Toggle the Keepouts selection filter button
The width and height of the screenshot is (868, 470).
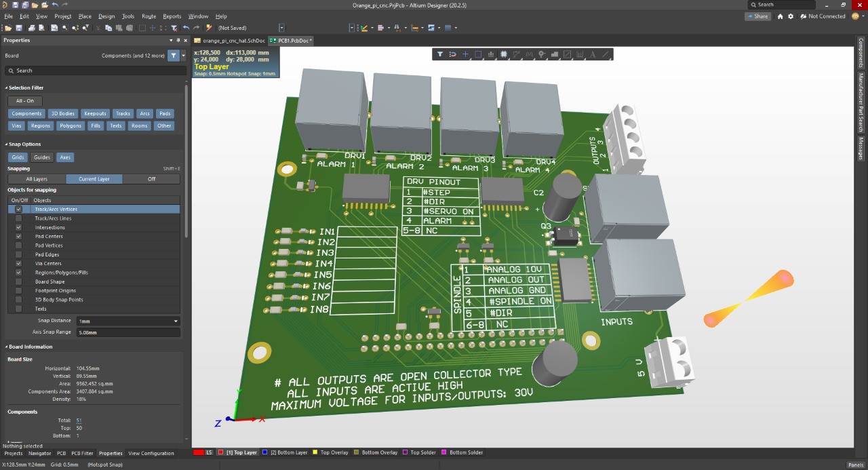[95, 114]
